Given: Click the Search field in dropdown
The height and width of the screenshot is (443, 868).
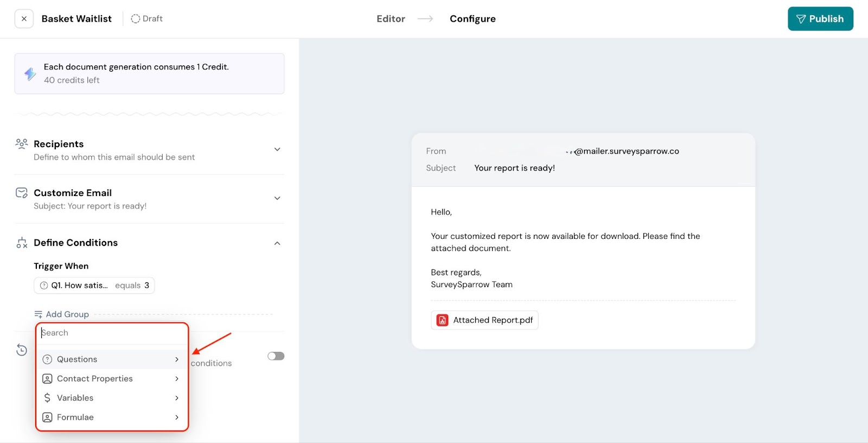Looking at the screenshot, I should pyautogui.click(x=111, y=333).
